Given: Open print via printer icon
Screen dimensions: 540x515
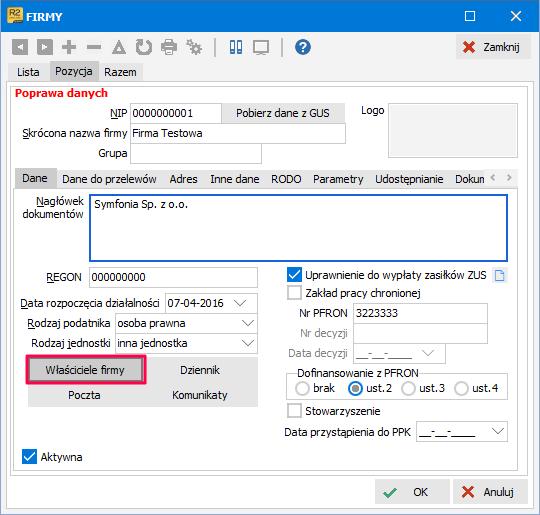Looking at the screenshot, I should click(x=169, y=47).
